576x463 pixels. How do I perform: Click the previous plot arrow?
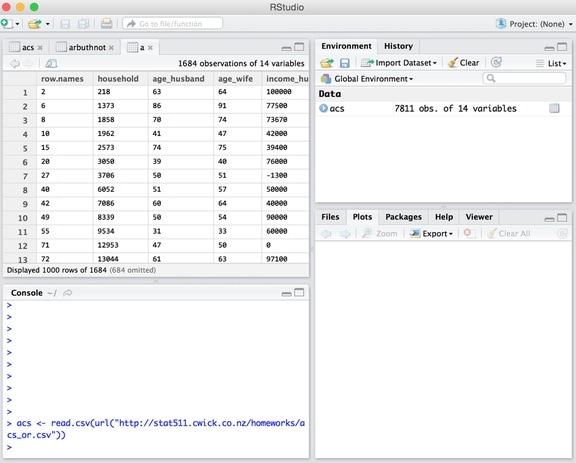(326, 234)
